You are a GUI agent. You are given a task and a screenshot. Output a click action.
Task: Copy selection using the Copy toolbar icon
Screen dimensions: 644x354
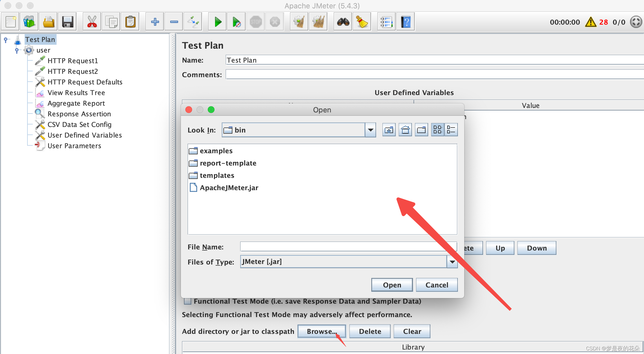111,22
